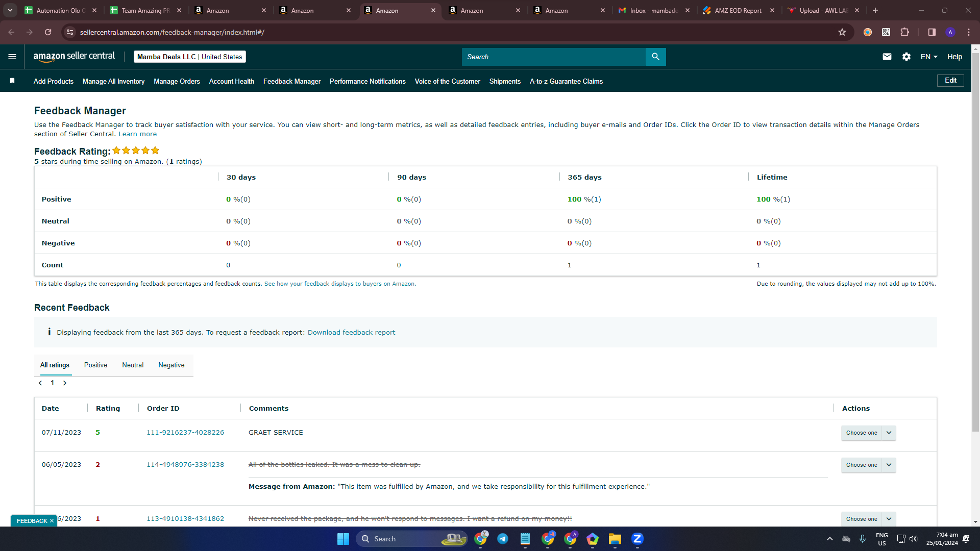Open File Explorer from the taskbar
This screenshot has height=551, width=980.
click(x=615, y=539)
